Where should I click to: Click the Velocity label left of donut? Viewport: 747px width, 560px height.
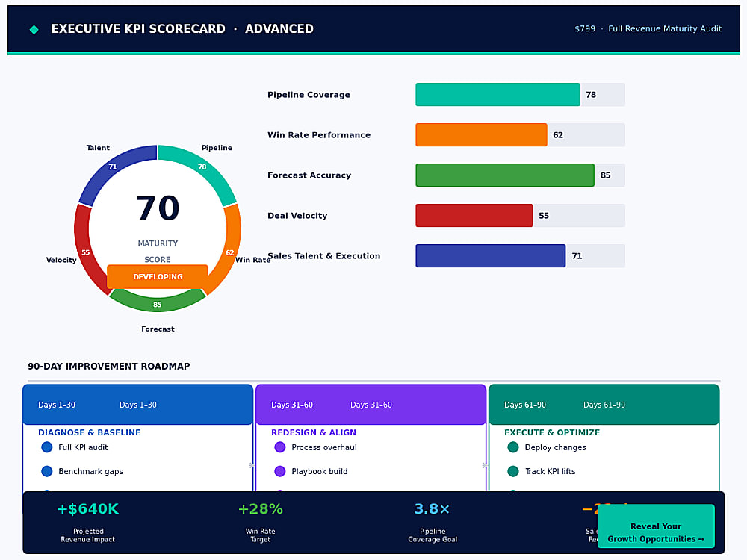point(61,260)
